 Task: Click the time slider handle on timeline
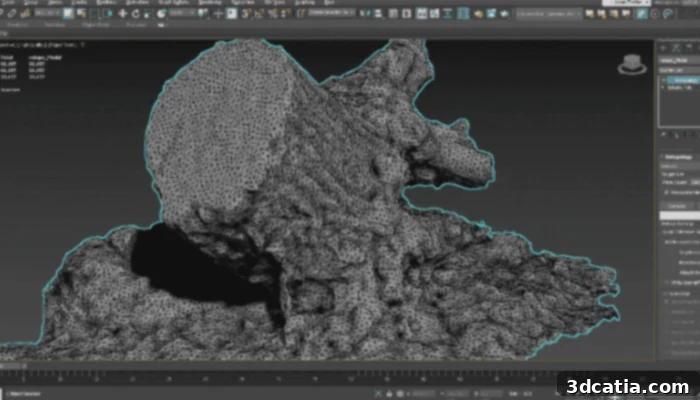(x=13, y=366)
